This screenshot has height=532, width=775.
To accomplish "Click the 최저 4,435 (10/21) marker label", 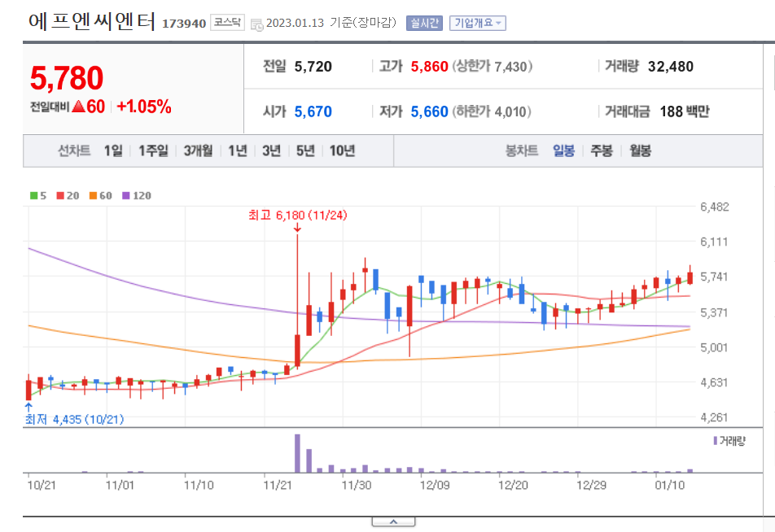I will [x=75, y=420].
